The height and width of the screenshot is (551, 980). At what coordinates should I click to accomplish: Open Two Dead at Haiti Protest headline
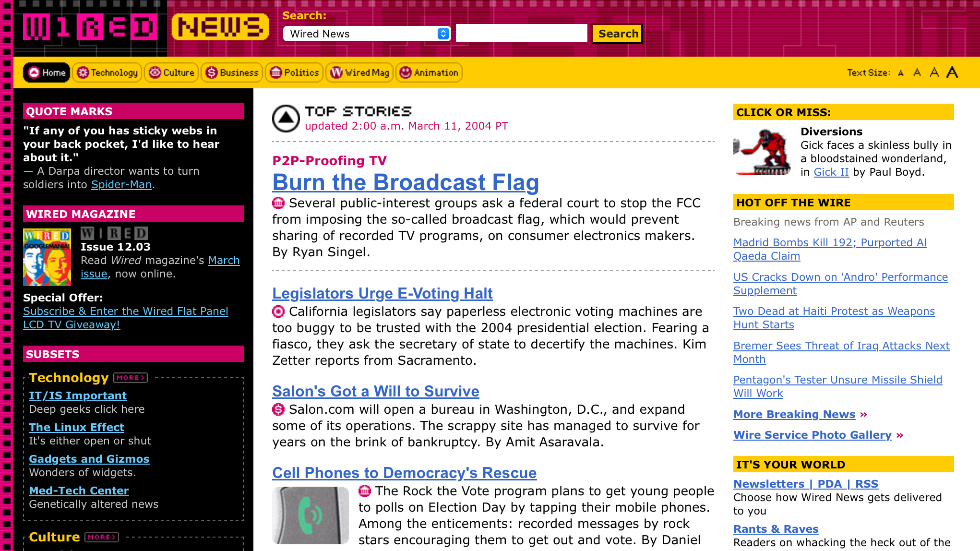(834, 318)
